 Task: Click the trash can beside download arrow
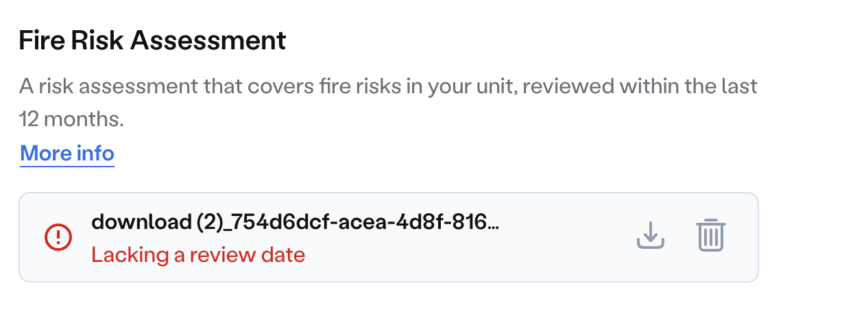pyautogui.click(x=711, y=236)
